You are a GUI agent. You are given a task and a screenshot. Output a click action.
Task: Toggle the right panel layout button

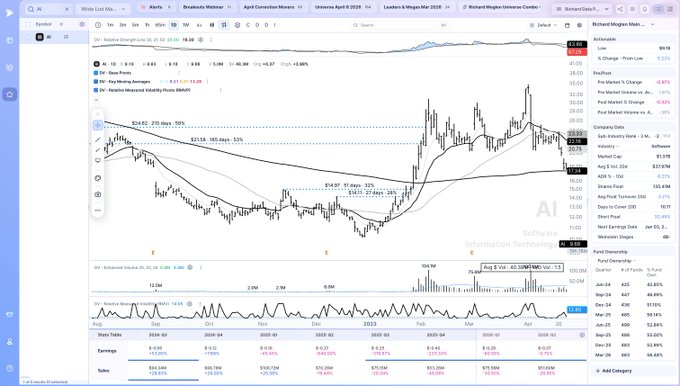670,9
